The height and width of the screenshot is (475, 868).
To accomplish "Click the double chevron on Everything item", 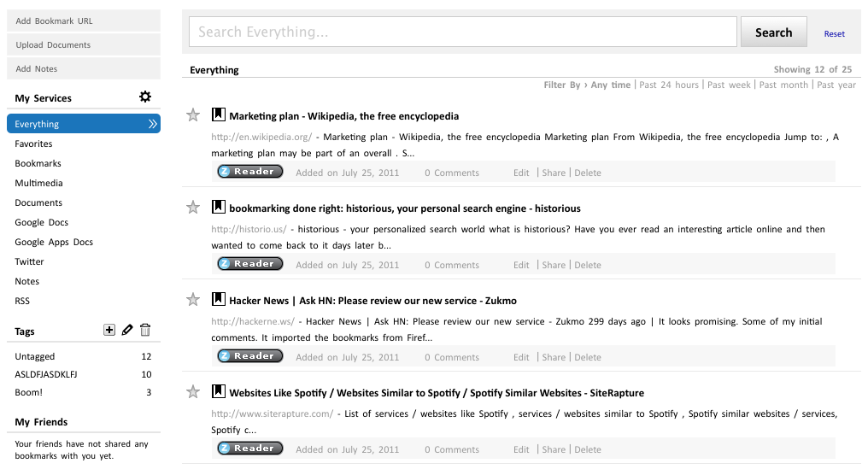I will tap(153, 124).
